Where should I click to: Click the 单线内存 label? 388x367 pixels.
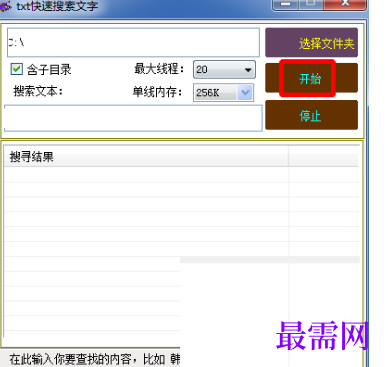158,92
